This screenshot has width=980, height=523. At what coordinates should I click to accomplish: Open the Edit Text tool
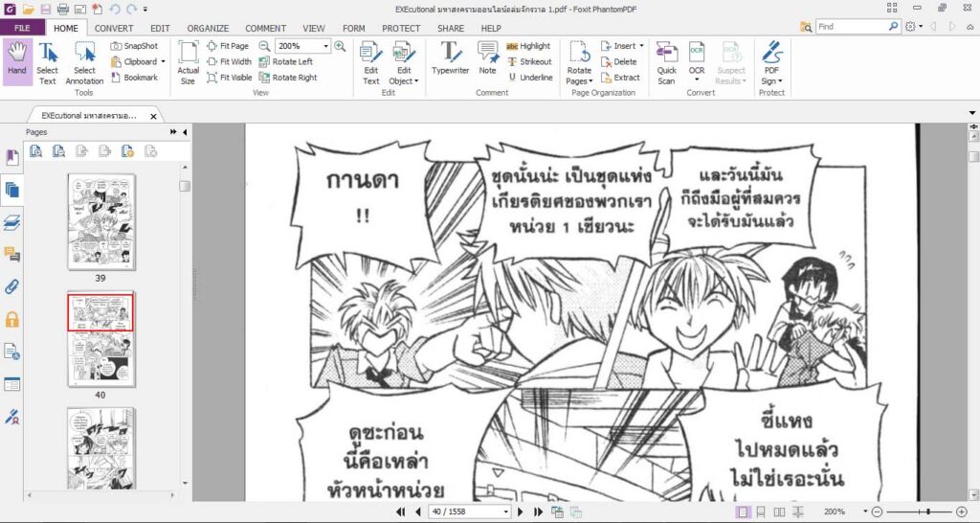point(371,63)
